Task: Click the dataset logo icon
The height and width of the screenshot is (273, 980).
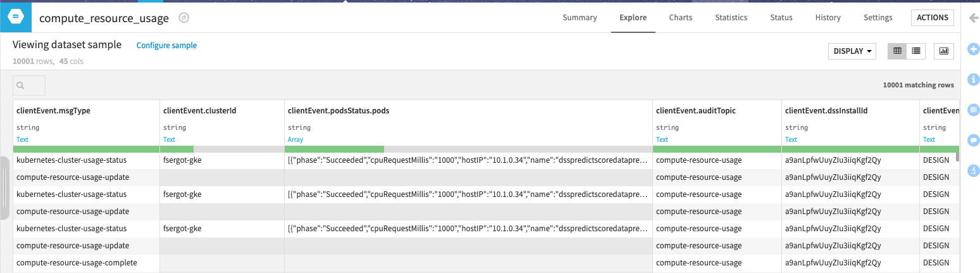Action: (x=15, y=17)
